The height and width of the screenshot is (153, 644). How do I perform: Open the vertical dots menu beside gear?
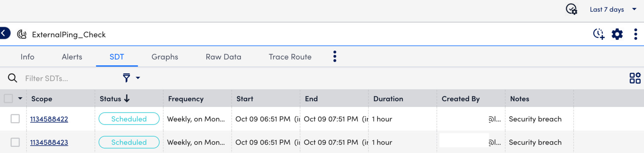point(636,34)
